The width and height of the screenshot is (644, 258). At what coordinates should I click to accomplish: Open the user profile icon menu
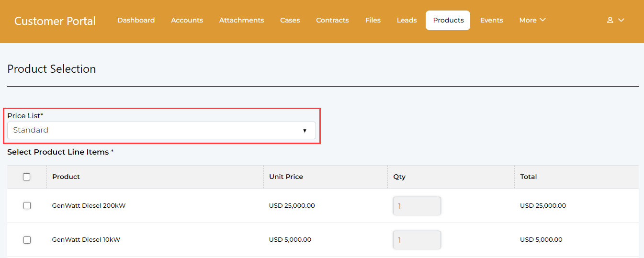click(615, 20)
